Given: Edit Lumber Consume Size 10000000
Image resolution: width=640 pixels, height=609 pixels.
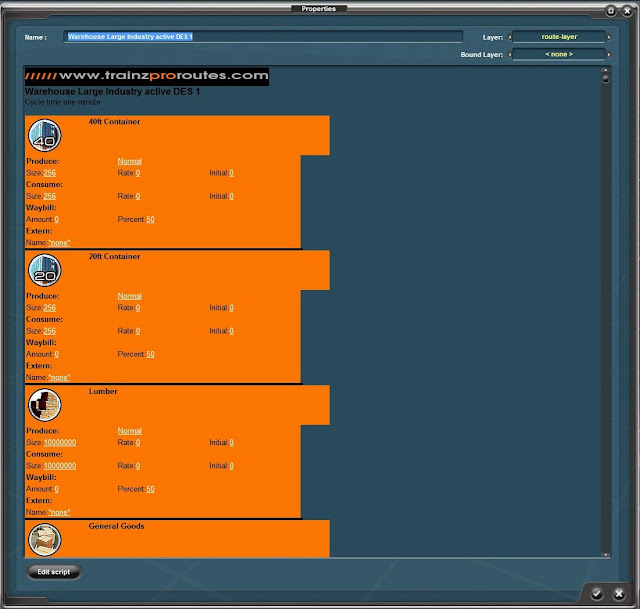Looking at the screenshot, I should [x=60, y=465].
